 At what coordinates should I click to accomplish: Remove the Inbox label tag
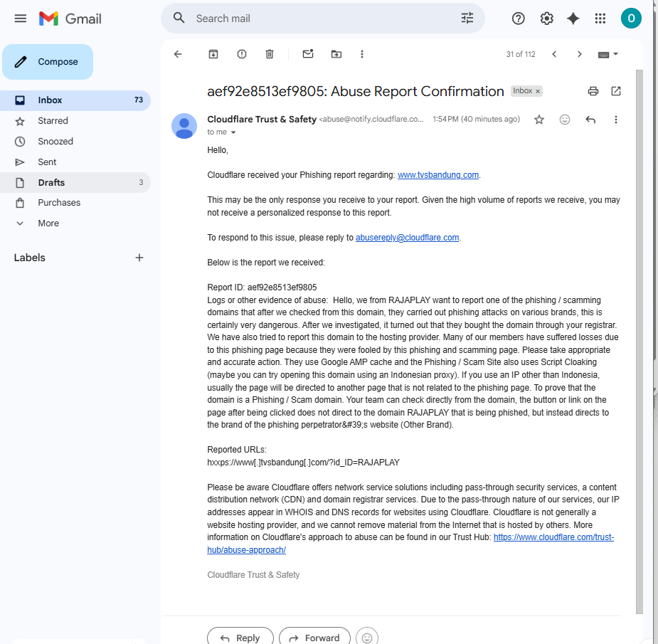[x=538, y=91]
